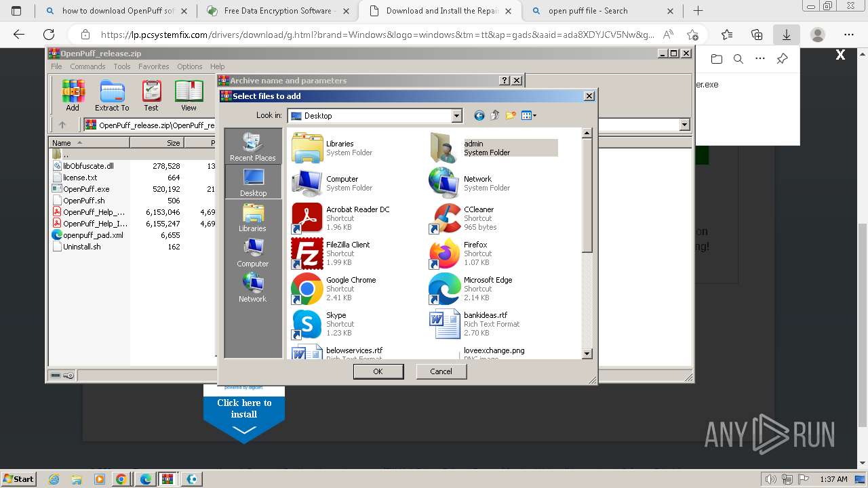
Task: Select Network in dialog sidebar
Action: (x=253, y=288)
